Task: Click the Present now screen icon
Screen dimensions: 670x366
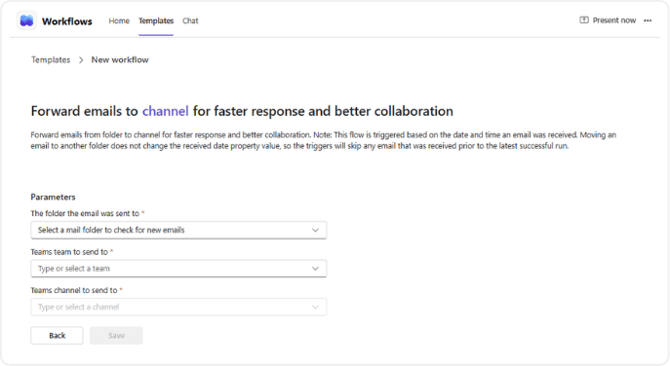Action: pyautogui.click(x=584, y=20)
